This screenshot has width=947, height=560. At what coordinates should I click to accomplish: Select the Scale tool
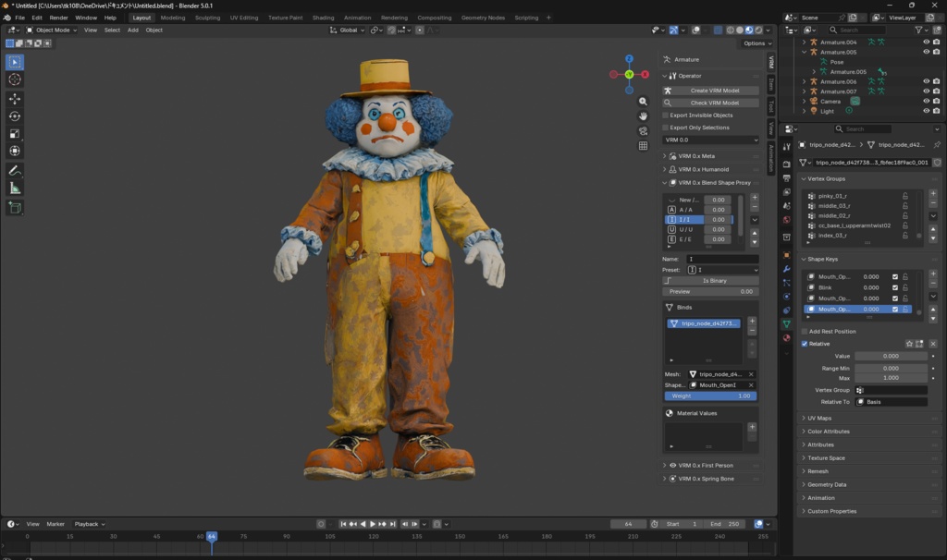pyautogui.click(x=15, y=134)
